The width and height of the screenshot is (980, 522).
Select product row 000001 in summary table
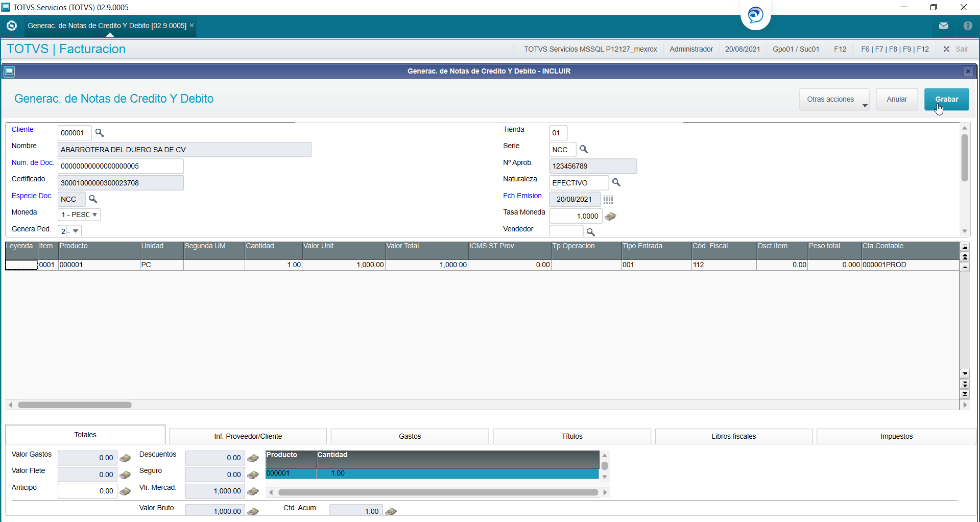click(432, 473)
